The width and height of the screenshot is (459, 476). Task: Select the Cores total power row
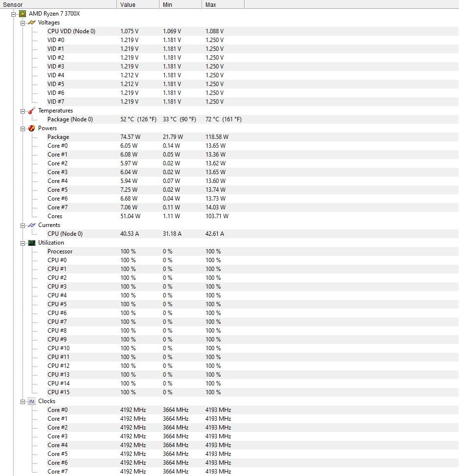coord(252,216)
